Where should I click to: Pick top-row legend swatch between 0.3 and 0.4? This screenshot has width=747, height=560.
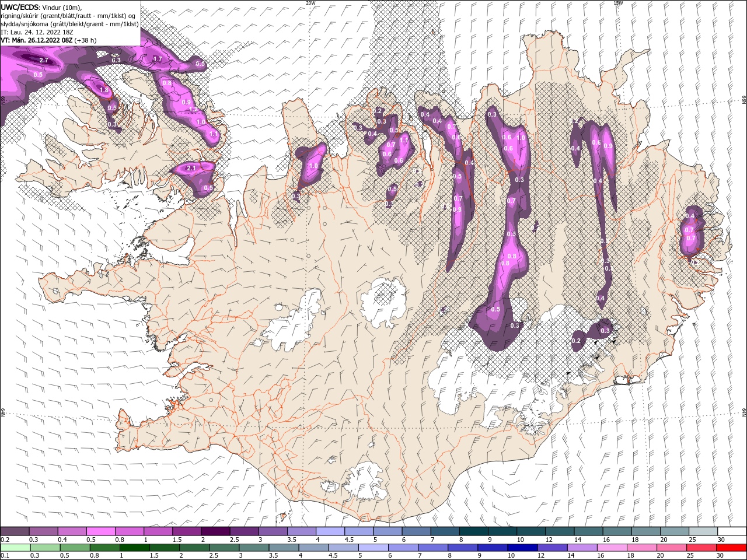pyautogui.click(x=43, y=531)
